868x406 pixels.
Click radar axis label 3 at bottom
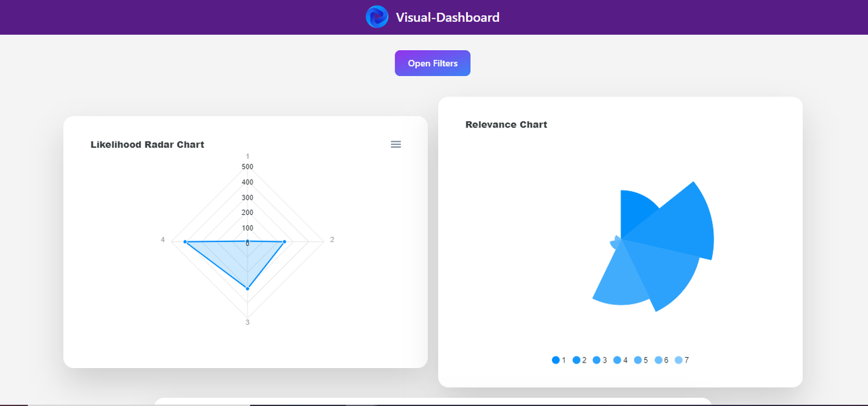[248, 323]
